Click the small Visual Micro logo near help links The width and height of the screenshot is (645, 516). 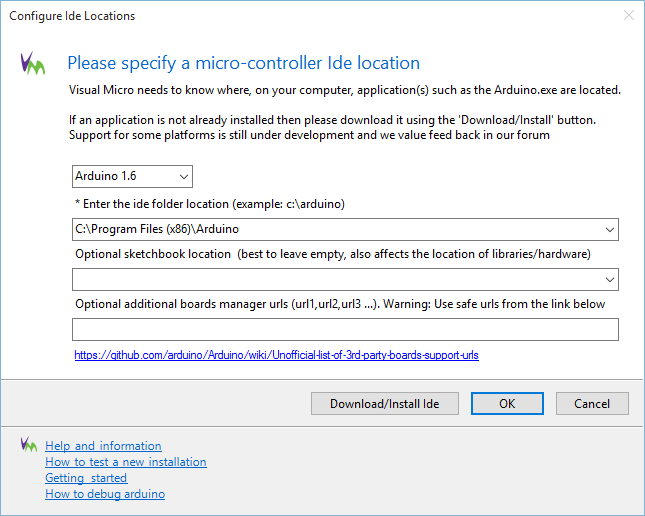(28, 444)
